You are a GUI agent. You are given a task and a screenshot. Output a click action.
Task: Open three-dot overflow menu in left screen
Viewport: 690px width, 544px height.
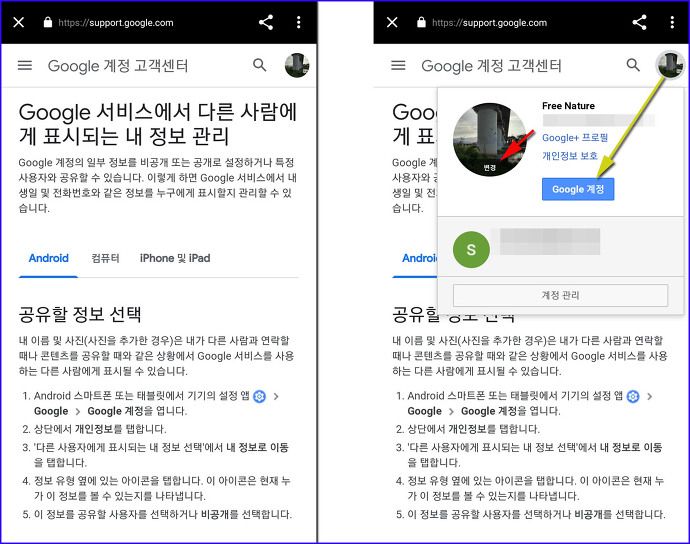point(299,22)
